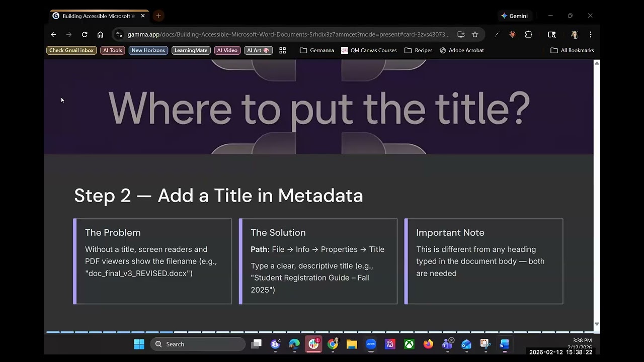Expand the Germanna bookmarks folder

tap(317, 50)
